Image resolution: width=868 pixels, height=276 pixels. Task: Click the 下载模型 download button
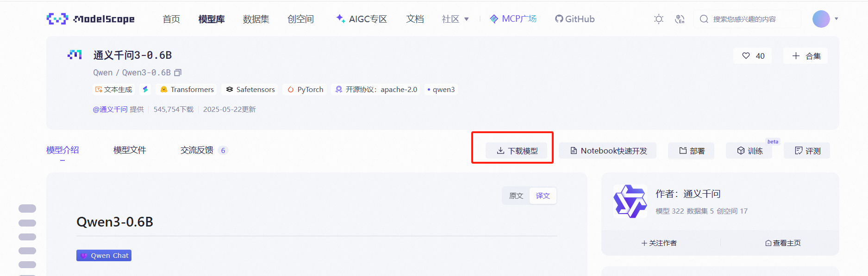517,151
